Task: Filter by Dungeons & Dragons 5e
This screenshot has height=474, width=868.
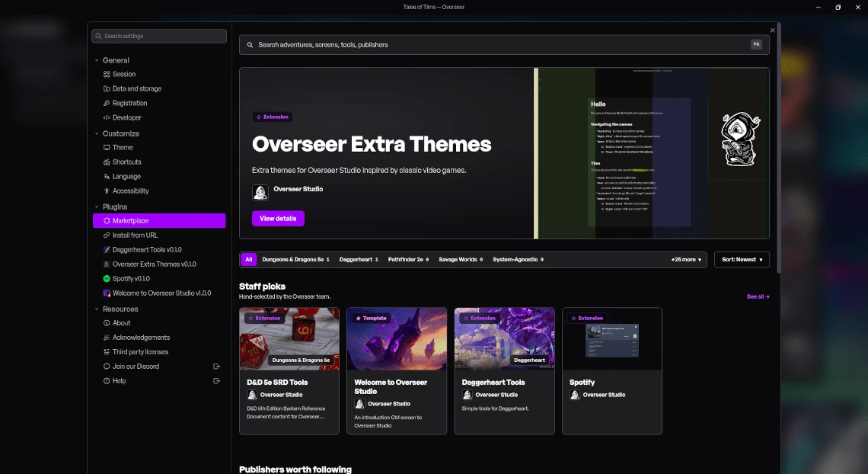Action: [x=295, y=259]
